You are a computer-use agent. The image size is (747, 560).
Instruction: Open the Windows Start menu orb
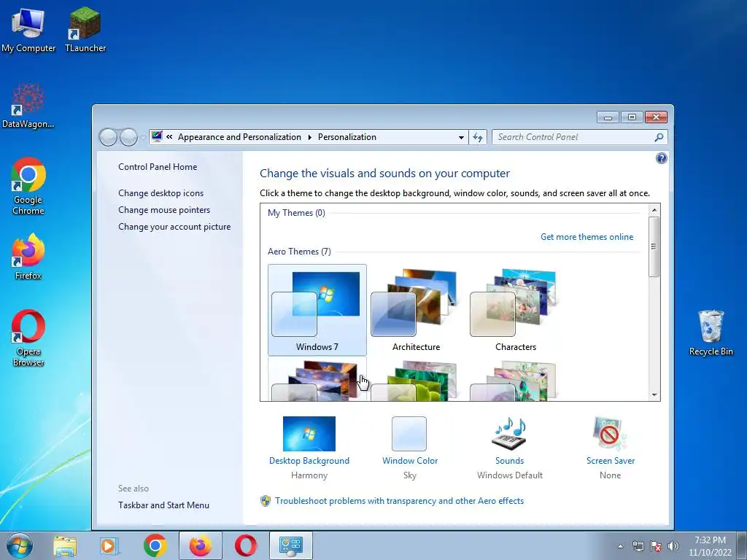click(x=20, y=545)
